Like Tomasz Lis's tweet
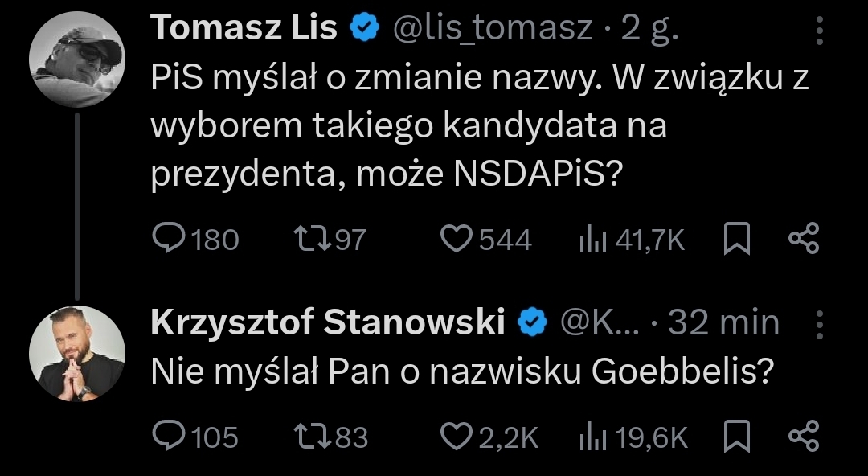Image resolution: width=868 pixels, height=476 pixels. point(460,240)
